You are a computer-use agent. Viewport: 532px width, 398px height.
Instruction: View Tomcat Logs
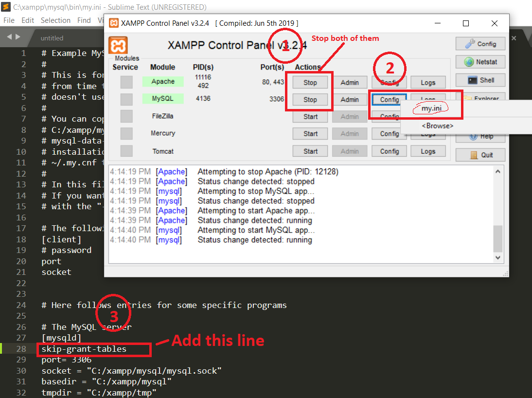[x=428, y=151]
